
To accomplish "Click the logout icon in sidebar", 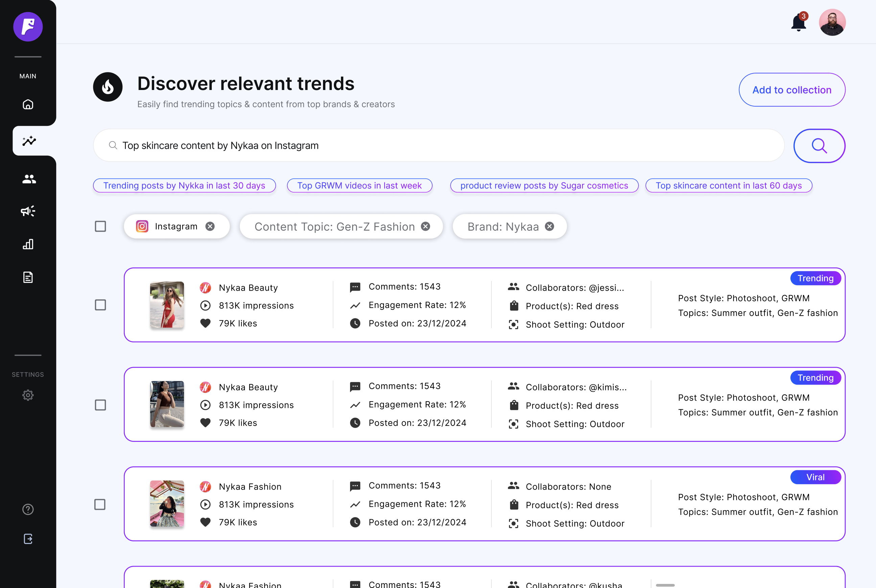I will click(x=28, y=539).
